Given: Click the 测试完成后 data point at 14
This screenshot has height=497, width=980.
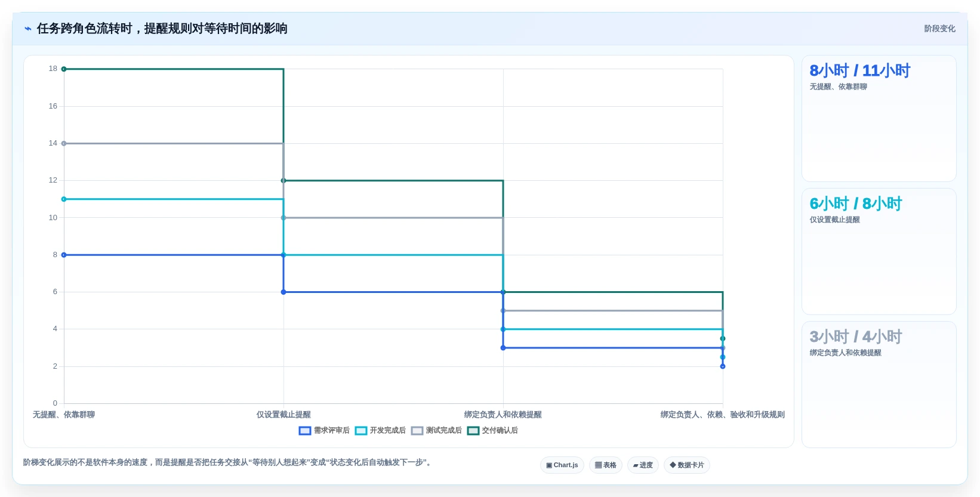Looking at the screenshot, I should pos(64,143).
